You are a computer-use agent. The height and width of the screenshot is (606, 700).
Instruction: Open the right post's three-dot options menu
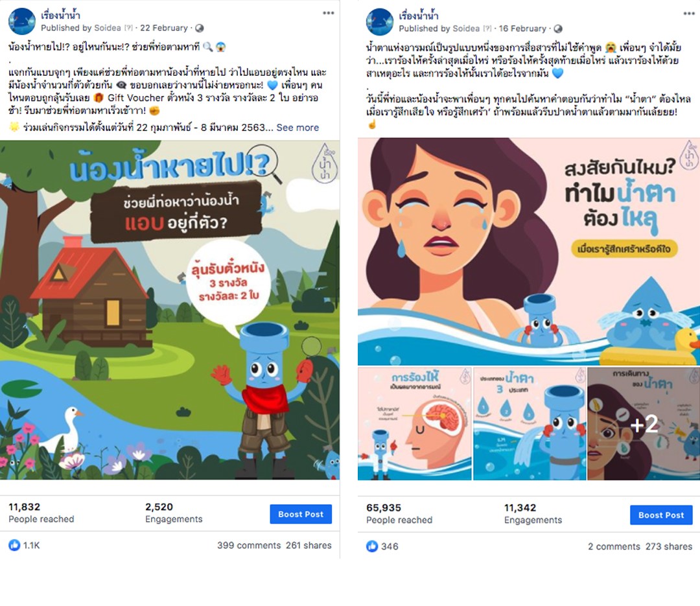[x=689, y=14]
